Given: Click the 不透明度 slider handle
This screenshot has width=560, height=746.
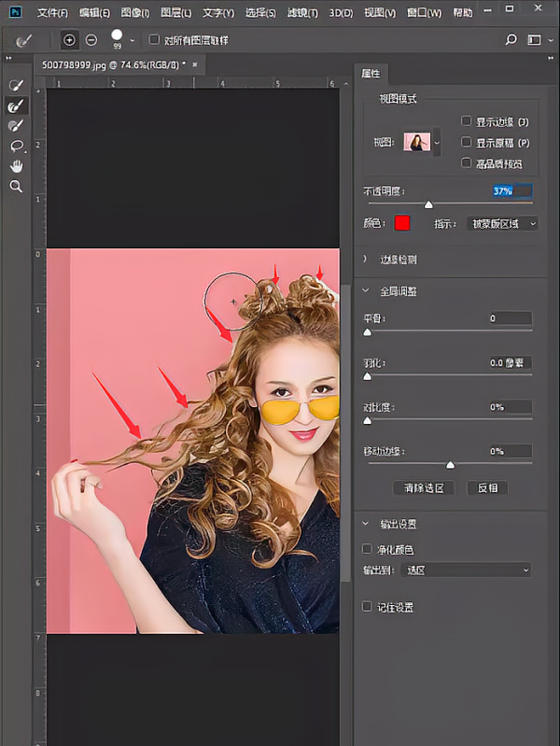Looking at the screenshot, I should (428, 204).
